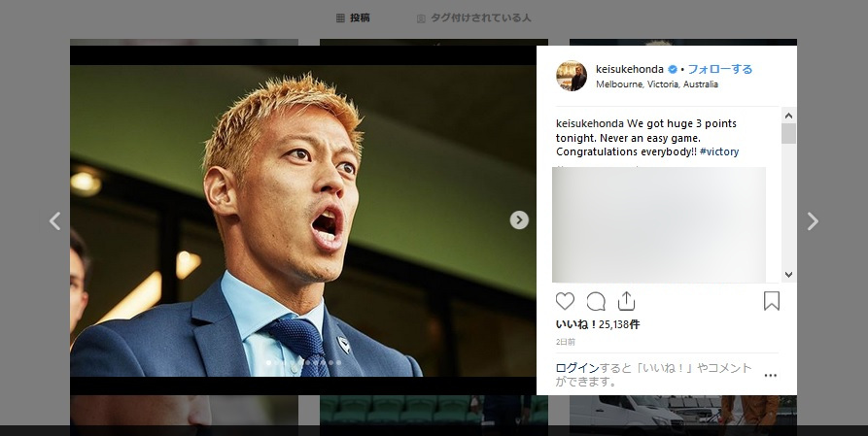The width and height of the screenshot is (868, 436).
Task: Go to previous post arrow
Action: (54, 221)
